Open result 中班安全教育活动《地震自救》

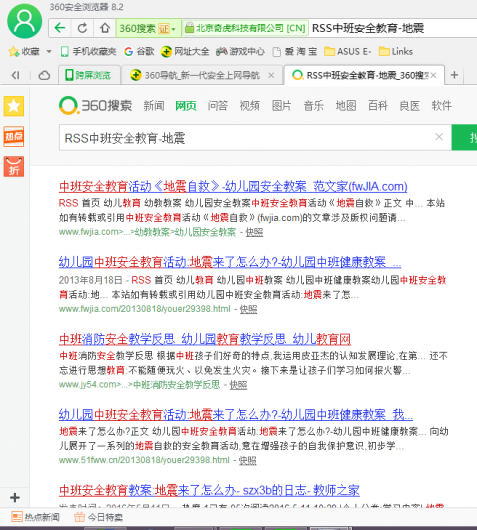click(x=233, y=186)
